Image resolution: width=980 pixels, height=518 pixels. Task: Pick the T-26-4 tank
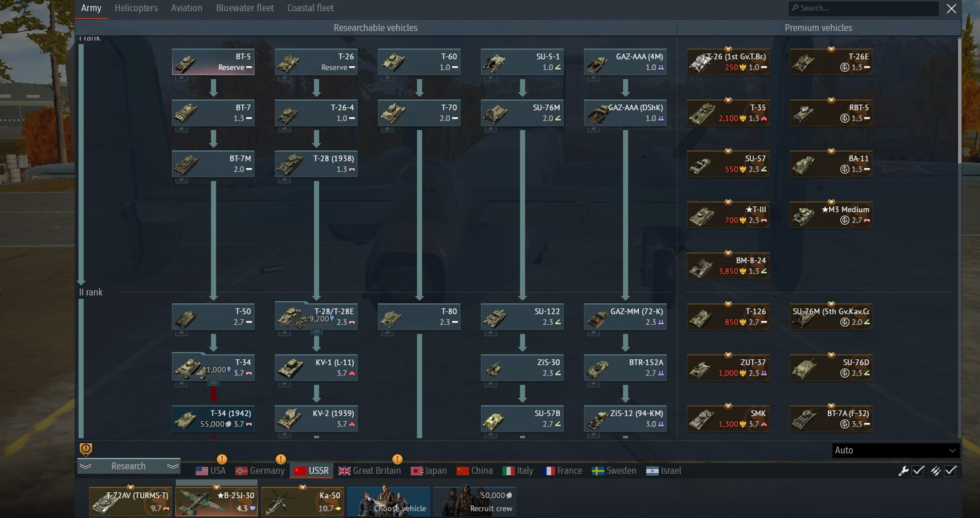click(x=316, y=113)
